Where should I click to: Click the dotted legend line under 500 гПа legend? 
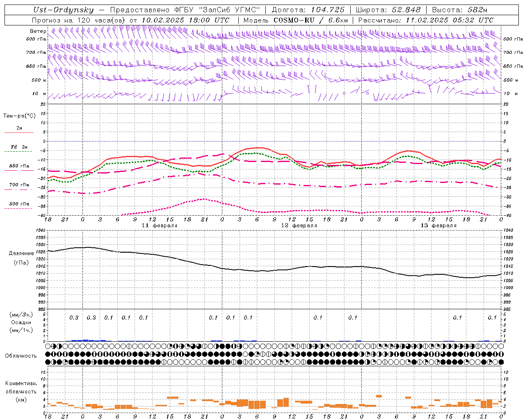point(19,208)
